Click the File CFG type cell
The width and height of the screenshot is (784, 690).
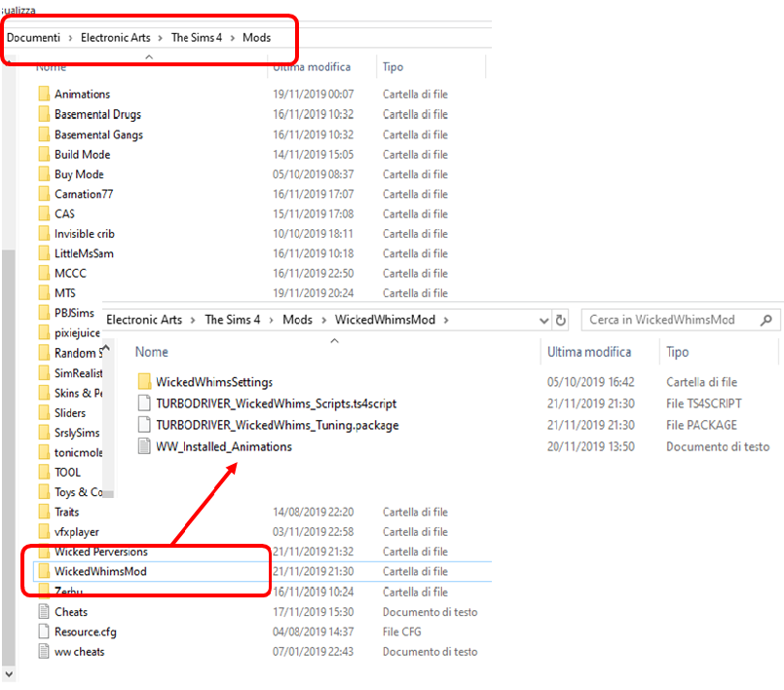click(x=402, y=632)
